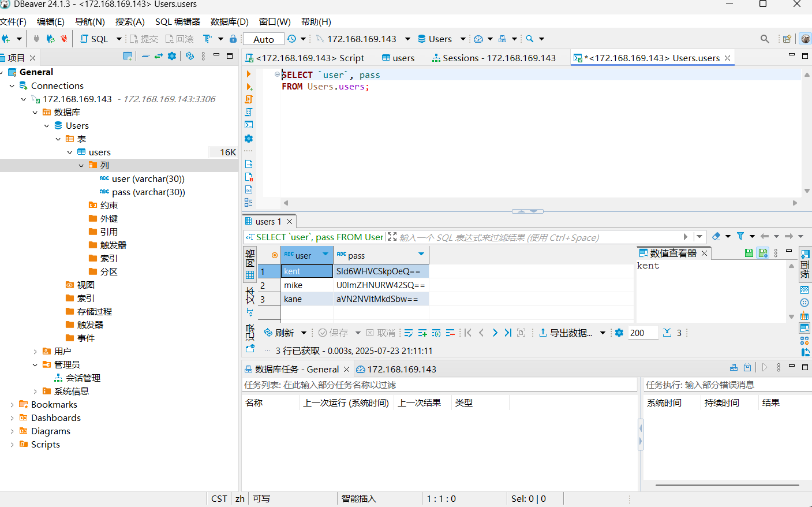Open user column header dropdown
Viewport: 812px width, 507px height.
325,254
